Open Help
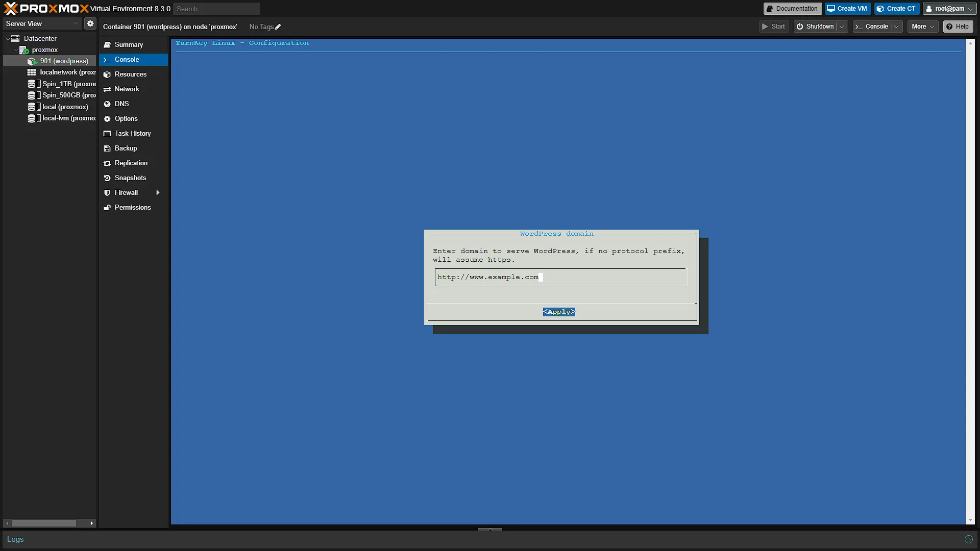980x551 pixels. coord(958,27)
